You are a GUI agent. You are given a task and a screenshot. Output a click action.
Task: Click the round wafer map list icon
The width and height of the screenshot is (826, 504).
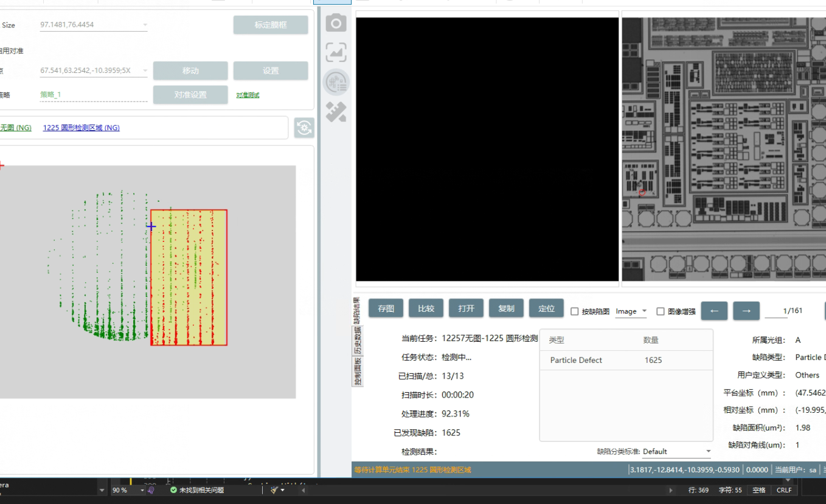tap(336, 82)
